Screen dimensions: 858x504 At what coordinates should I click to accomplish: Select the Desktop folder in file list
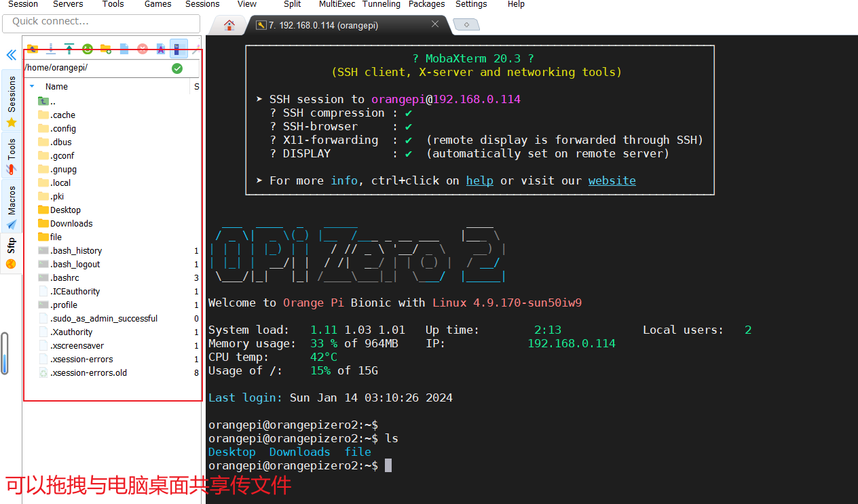pyautogui.click(x=59, y=210)
